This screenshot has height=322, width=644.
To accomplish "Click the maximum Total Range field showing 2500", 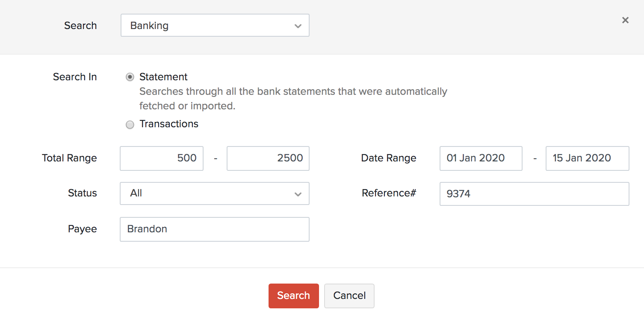I will point(268,158).
